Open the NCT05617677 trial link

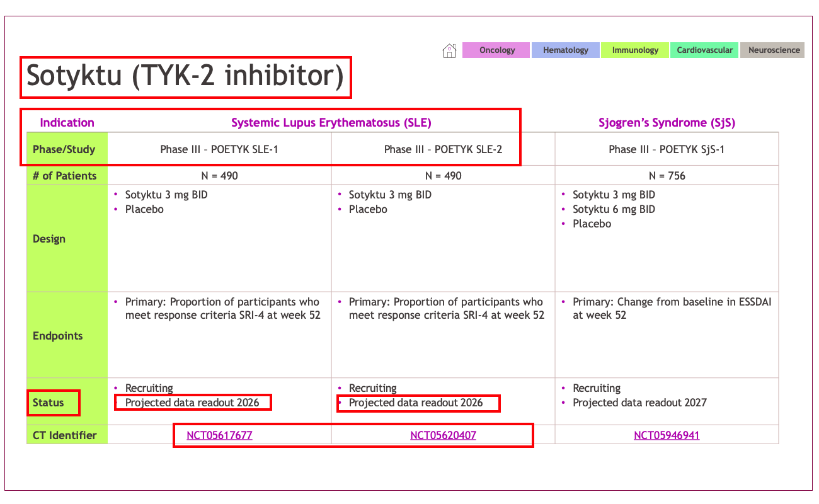(x=219, y=435)
